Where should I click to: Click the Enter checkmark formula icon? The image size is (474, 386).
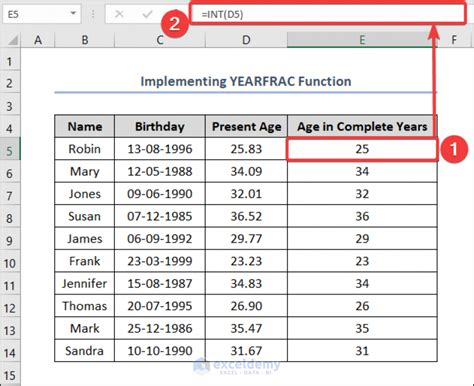coord(147,14)
